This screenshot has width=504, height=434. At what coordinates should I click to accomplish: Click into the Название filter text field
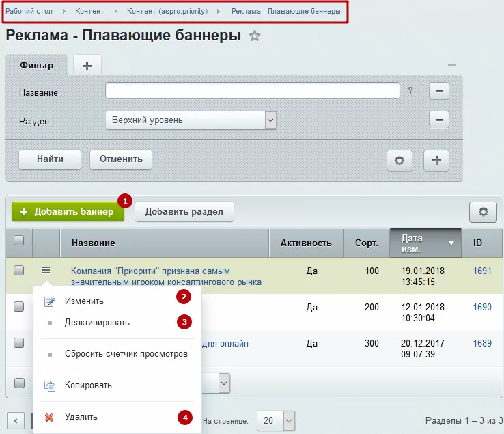pyautogui.click(x=253, y=91)
